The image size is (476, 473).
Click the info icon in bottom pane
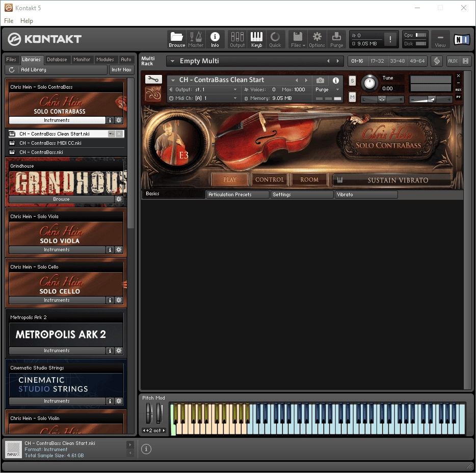(146, 449)
